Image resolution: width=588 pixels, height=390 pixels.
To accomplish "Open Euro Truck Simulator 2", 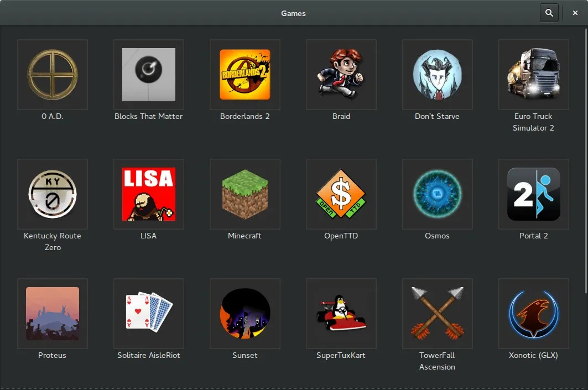I will (x=533, y=75).
